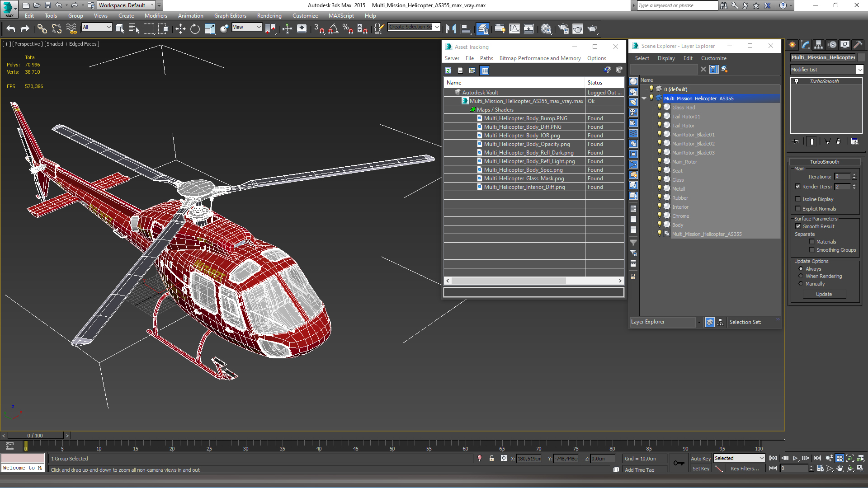This screenshot has height=488, width=868.
Task: Open the Curve Editor icon
Action: 514,29
